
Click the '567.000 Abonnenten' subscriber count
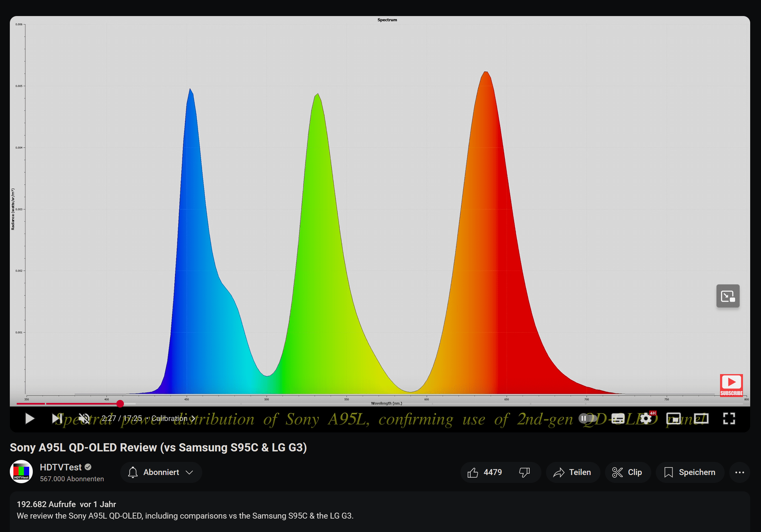click(72, 479)
